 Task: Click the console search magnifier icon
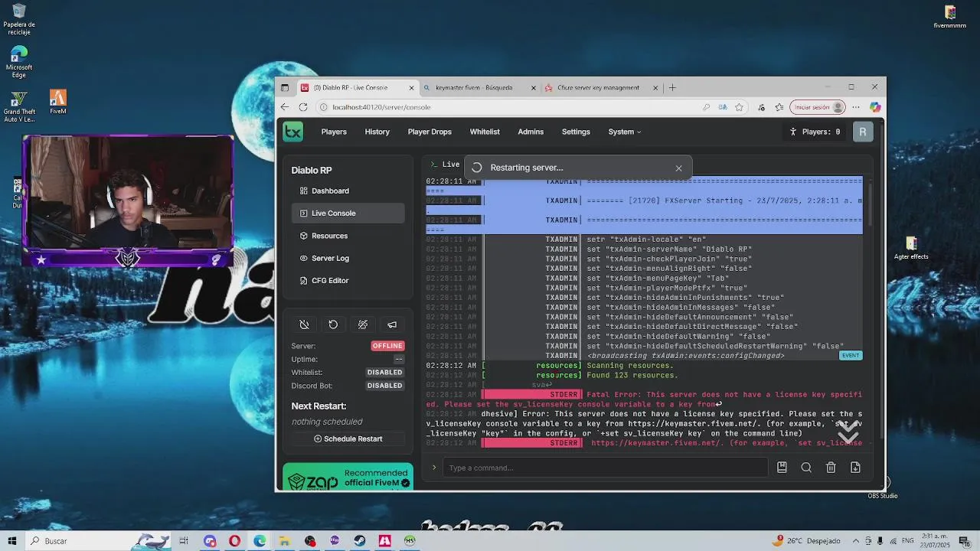(806, 468)
